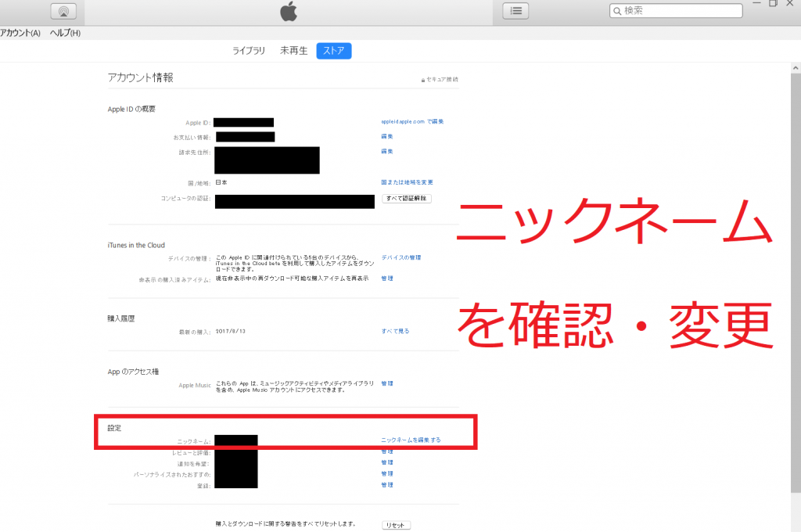Image resolution: width=801 pixels, height=532 pixels.
Task: Click the 非表示の購入済みアイテム label
Action: 174,280
